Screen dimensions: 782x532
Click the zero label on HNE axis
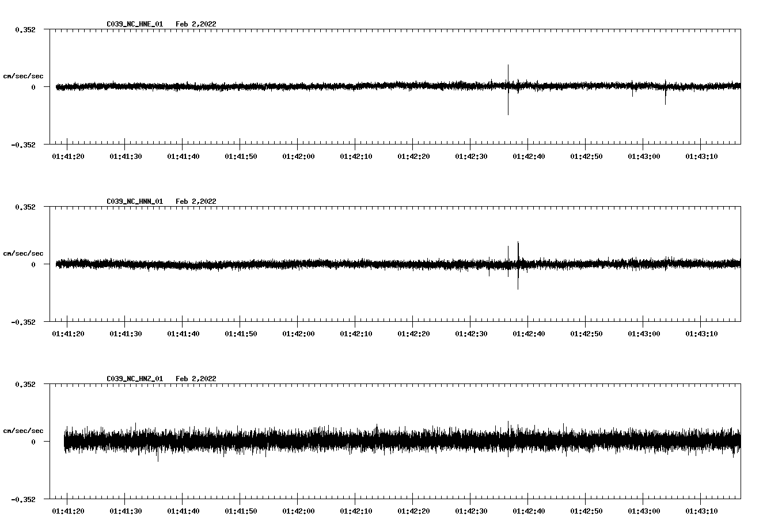[33, 87]
